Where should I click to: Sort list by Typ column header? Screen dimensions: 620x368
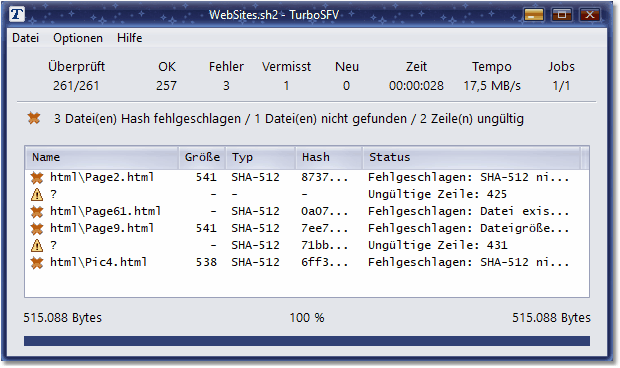click(261, 157)
